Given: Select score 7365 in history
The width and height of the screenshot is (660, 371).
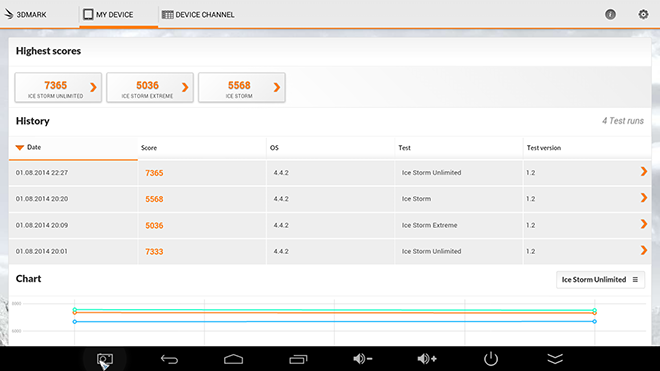Looking at the screenshot, I should click(154, 173).
